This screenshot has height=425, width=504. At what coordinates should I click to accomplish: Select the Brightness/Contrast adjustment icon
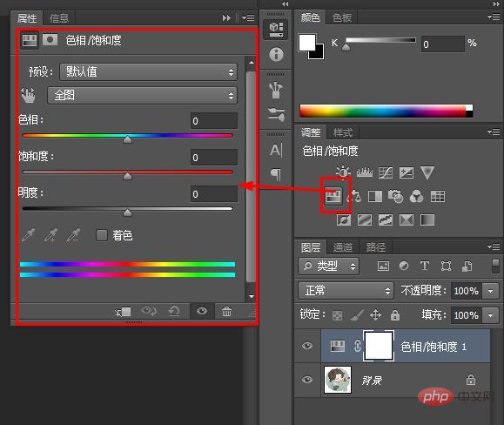[343, 172]
